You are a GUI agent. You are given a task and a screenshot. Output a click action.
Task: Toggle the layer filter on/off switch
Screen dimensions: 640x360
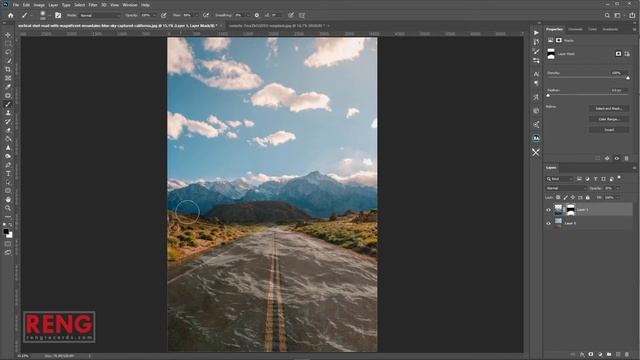click(x=619, y=178)
